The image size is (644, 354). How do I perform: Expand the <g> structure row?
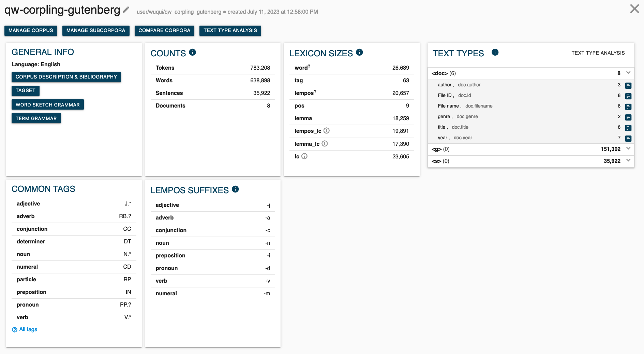[628, 148]
